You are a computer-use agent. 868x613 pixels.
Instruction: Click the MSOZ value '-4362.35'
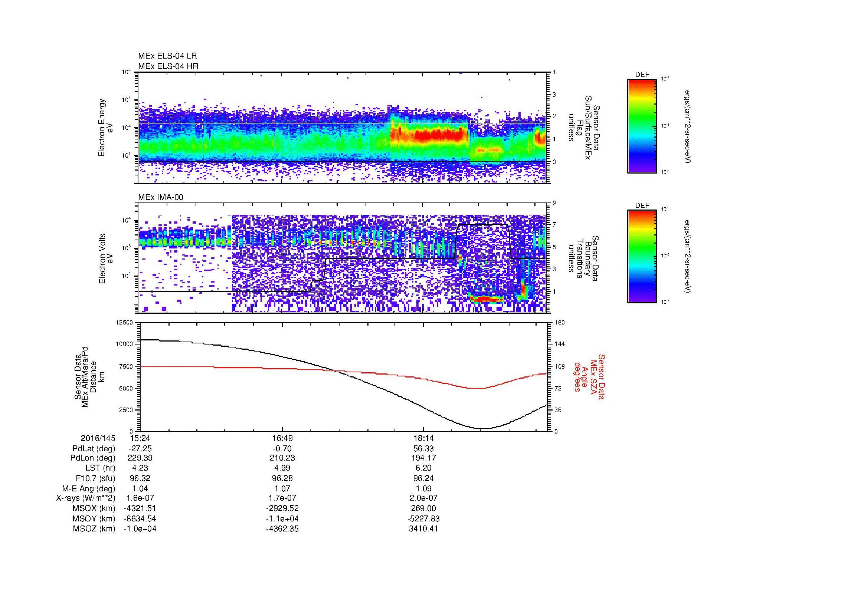click(282, 529)
